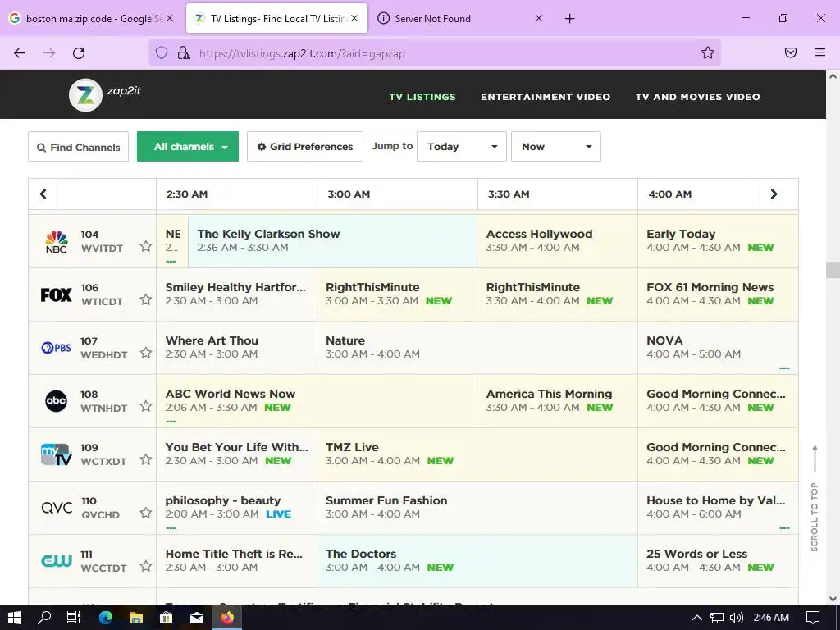Open Task View on taskbar
Viewport: 840px width, 630px height.
[x=74, y=618]
